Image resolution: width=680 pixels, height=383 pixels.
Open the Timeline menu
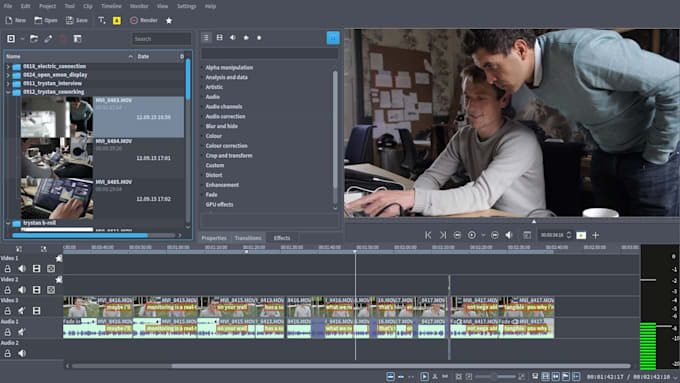pyautogui.click(x=111, y=6)
